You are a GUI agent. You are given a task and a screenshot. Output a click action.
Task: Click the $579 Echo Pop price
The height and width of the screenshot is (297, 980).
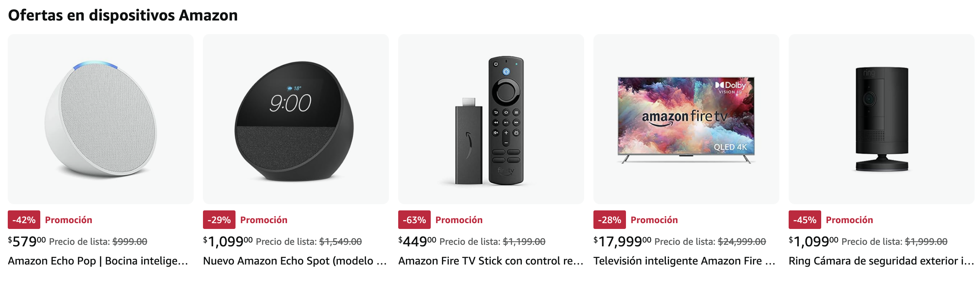coord(27,242)
